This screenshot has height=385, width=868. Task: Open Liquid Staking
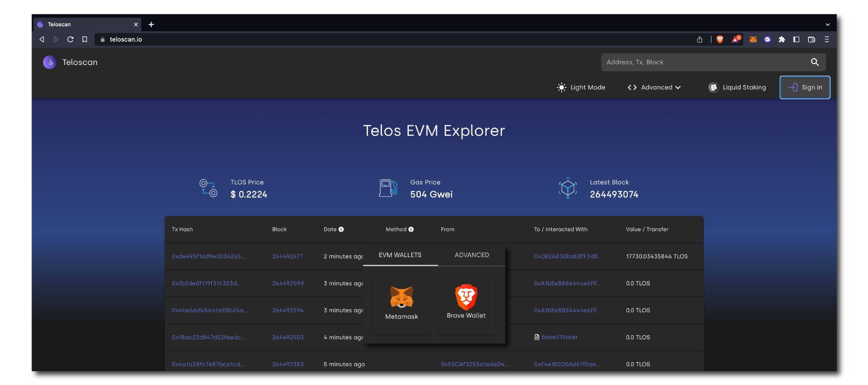[737, 87]
